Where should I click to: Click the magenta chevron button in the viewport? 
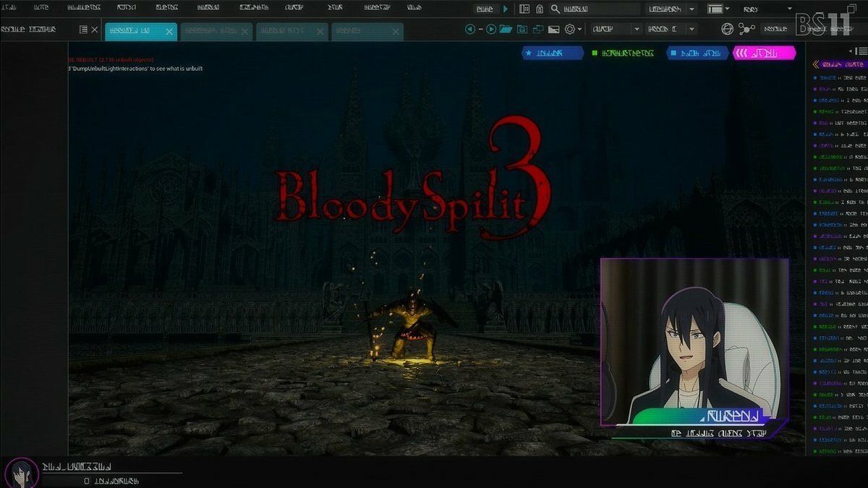point(764,53)
